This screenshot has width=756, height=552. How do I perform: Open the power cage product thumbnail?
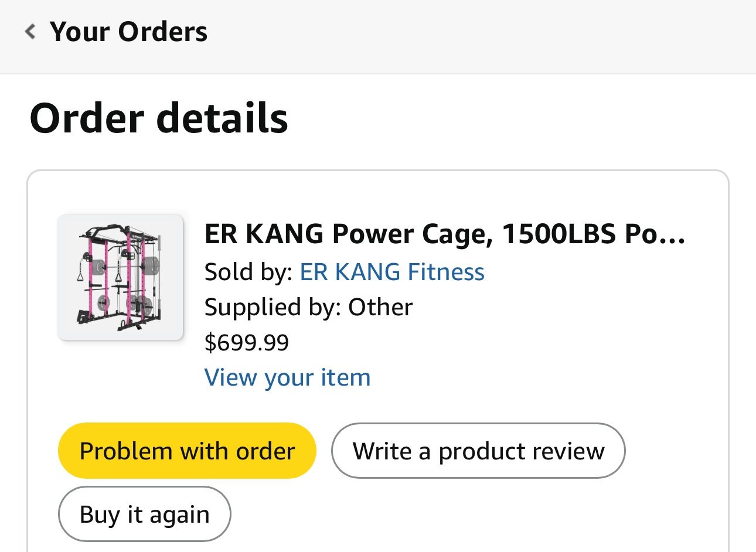(120, 277)
